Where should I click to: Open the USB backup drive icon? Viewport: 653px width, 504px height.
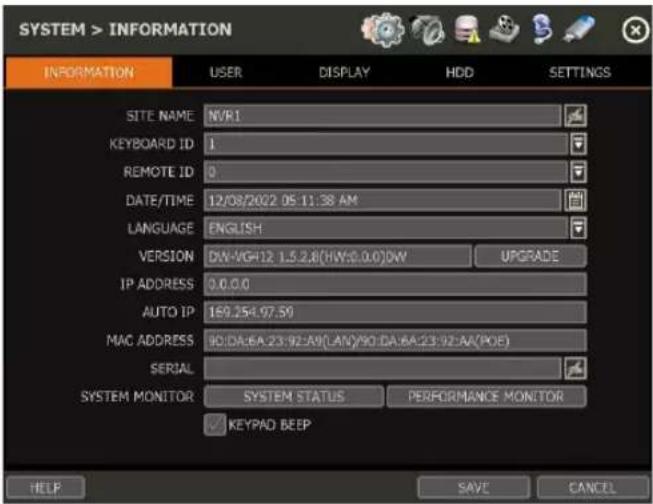(579, 28)
